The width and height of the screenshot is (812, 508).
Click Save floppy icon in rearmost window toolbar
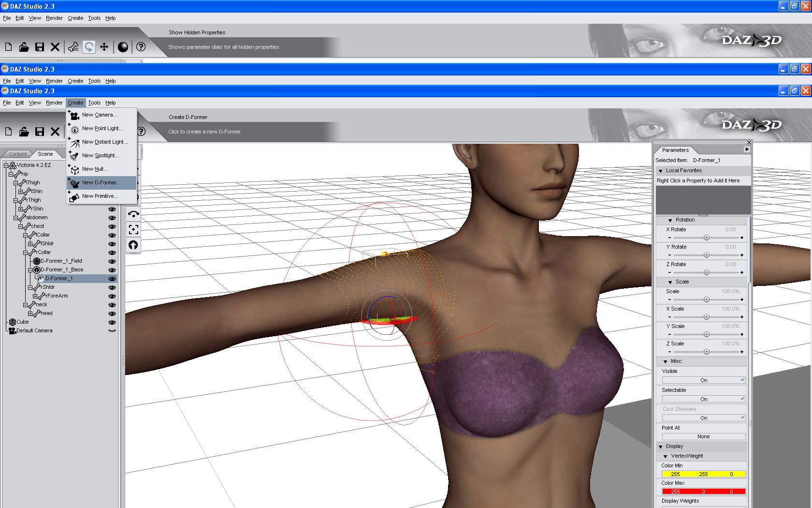pos(40,47)
